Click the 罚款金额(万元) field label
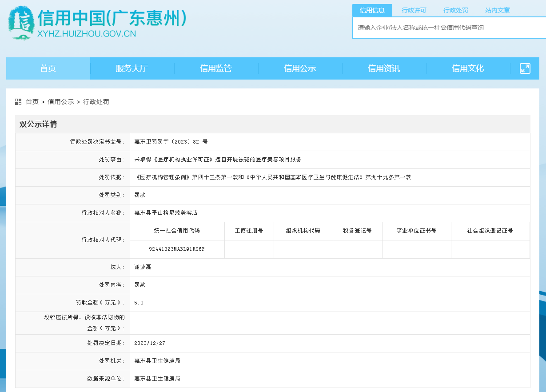 100,303
